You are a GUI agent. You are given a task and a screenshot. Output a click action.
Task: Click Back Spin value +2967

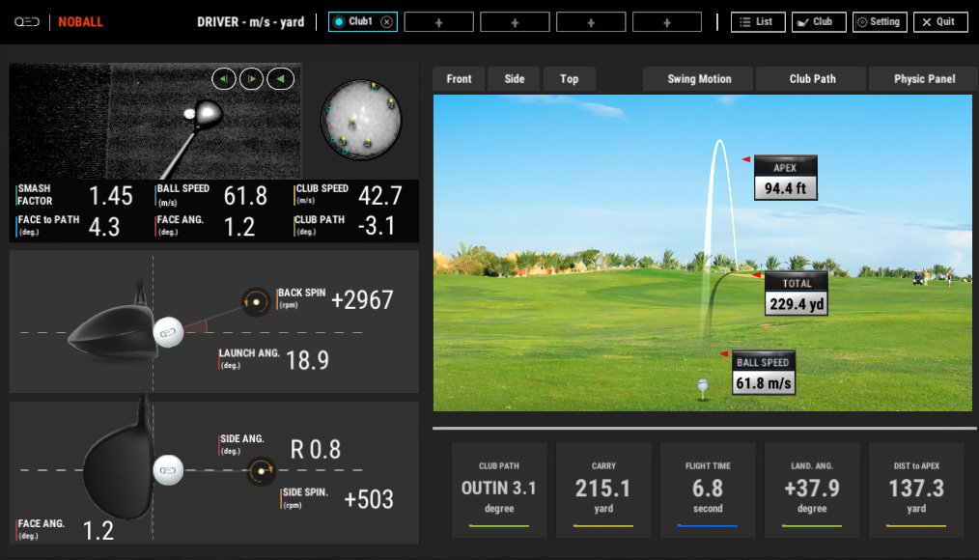(x=362, y=300)
